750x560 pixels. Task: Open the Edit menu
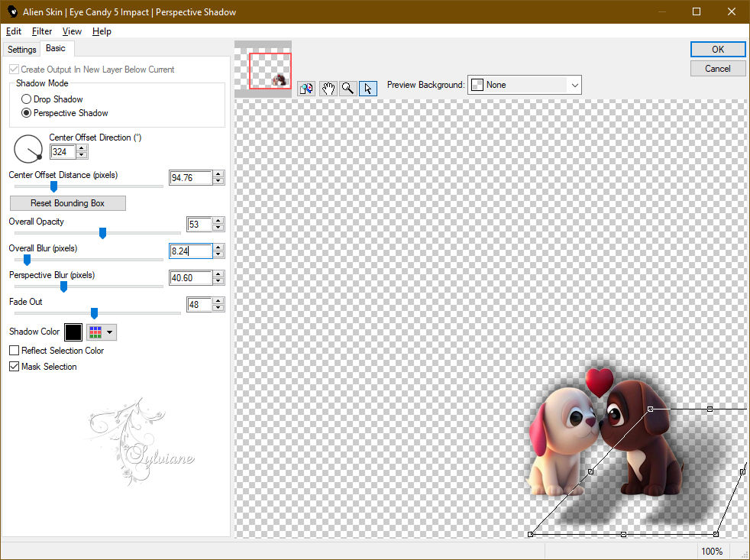click(x=14, y=31)
